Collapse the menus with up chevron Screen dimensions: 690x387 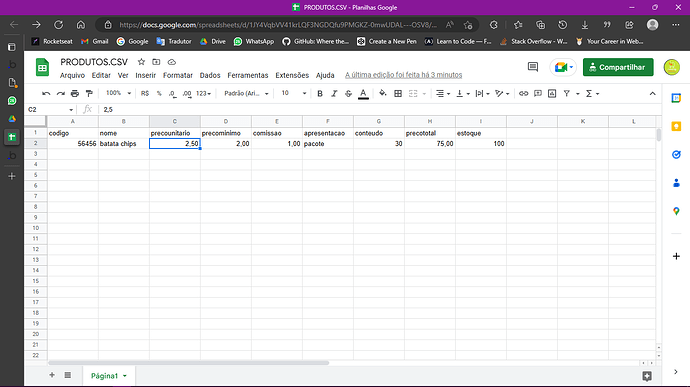652,93
